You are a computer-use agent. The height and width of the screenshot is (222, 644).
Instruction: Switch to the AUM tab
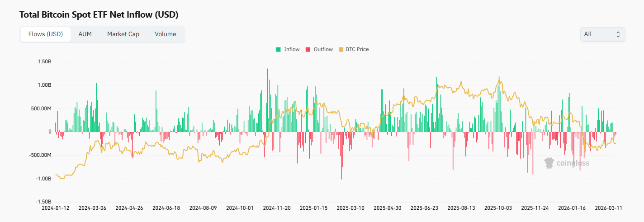(85, 34)
